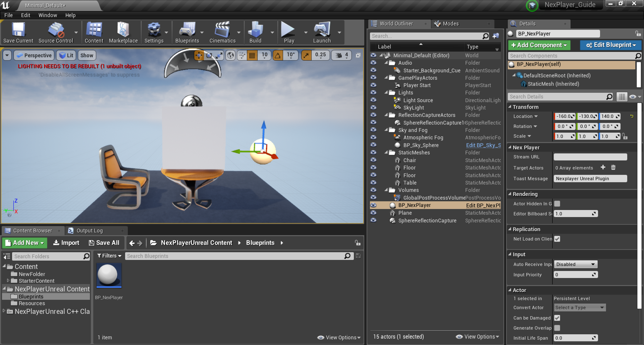Open the Details property matrix grid icon
This screenshot has height=345, width=644.
pyautogui.click(x=622, y=97)
